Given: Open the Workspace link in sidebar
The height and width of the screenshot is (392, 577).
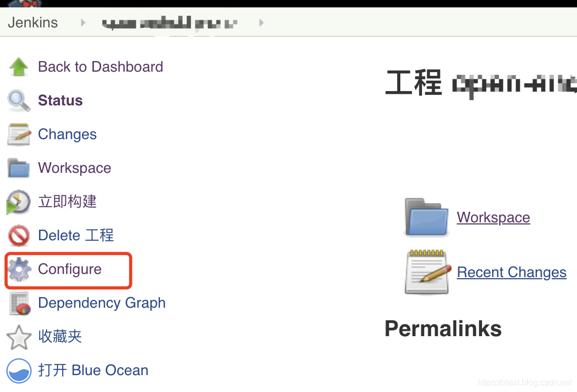Looking at the screenshot, I should pos(75,168).
